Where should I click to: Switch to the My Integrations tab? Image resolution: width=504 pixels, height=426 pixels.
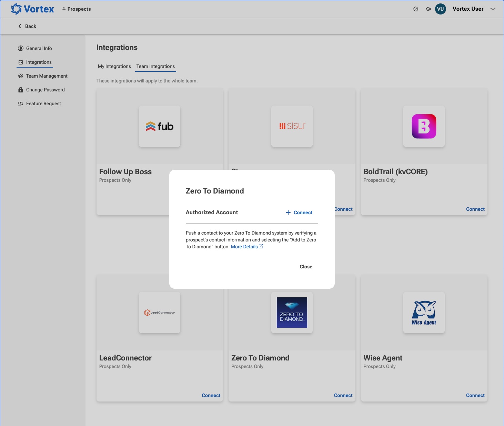114,66
